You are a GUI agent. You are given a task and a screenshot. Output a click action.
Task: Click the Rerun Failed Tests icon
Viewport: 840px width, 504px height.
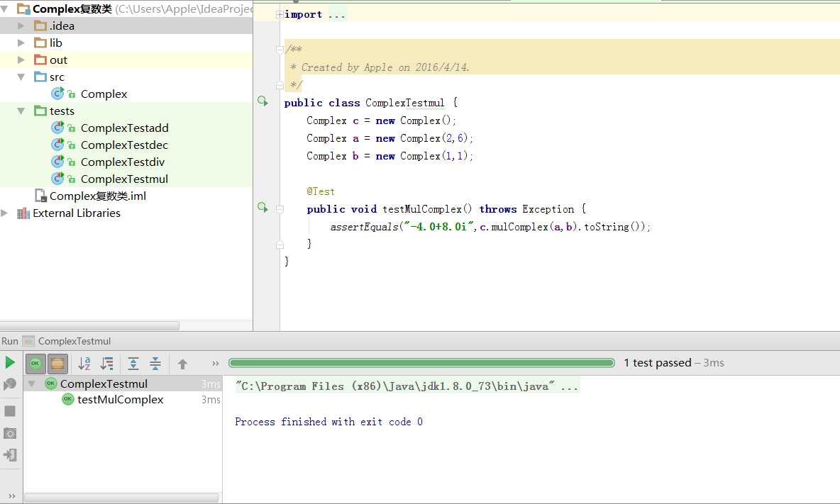[10, 384]
